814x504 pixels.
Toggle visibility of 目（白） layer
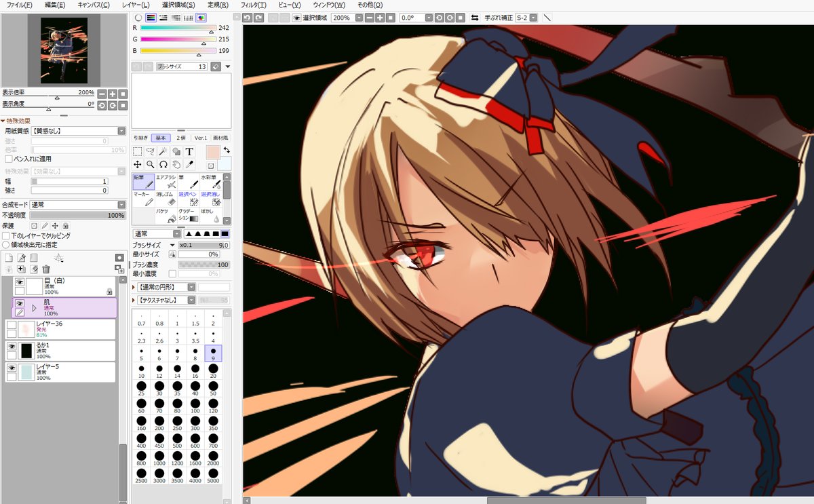(x=20, y=282)
